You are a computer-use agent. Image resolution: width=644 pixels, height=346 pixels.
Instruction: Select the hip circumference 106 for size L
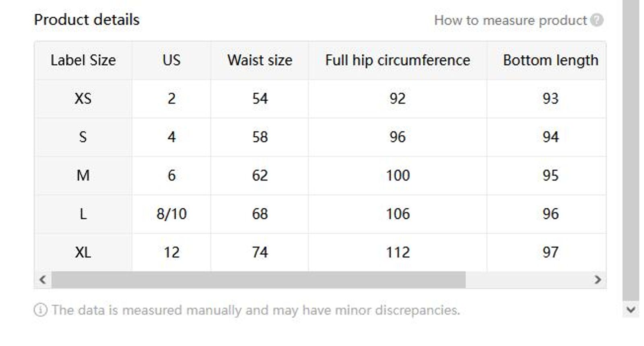[x=398, y=214]
